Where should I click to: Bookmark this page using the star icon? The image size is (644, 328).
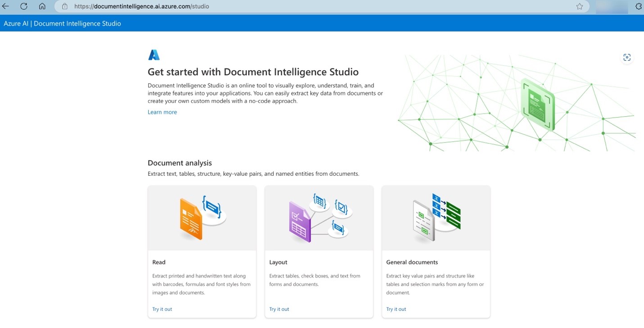(580, 6)
